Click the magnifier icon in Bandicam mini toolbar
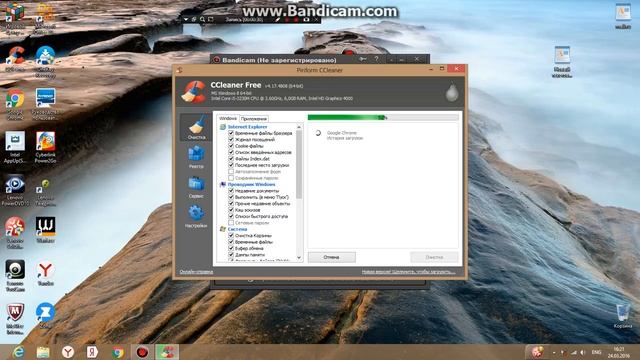The width and height of the screenshot is (640, 360). pyautogui.click(x=202, y=19)
